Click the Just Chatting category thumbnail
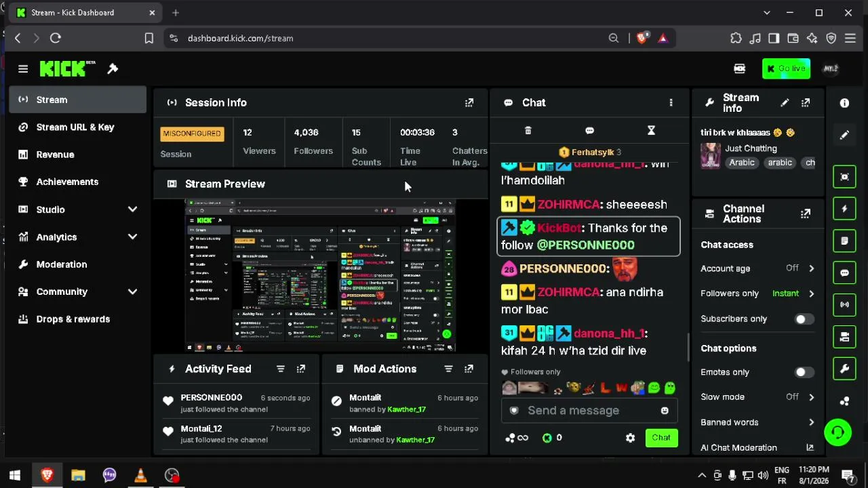 point(711,156)
